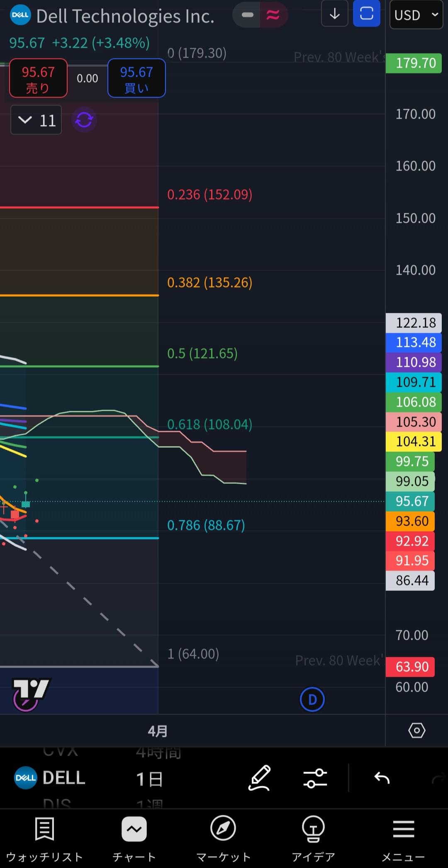Tap the white 86.44 price label
This screenshot has width=448, height=868.
click(x=410, y=580)
